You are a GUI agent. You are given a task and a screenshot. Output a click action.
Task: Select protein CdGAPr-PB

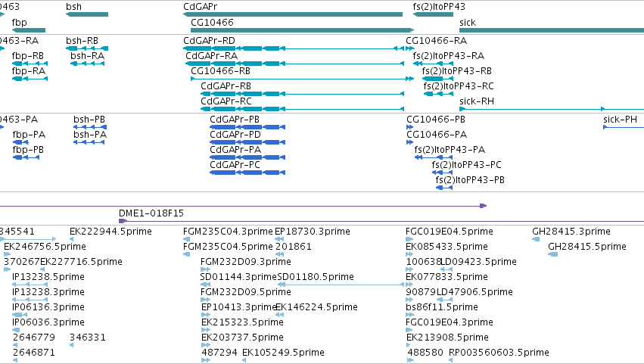pos(247,127)
